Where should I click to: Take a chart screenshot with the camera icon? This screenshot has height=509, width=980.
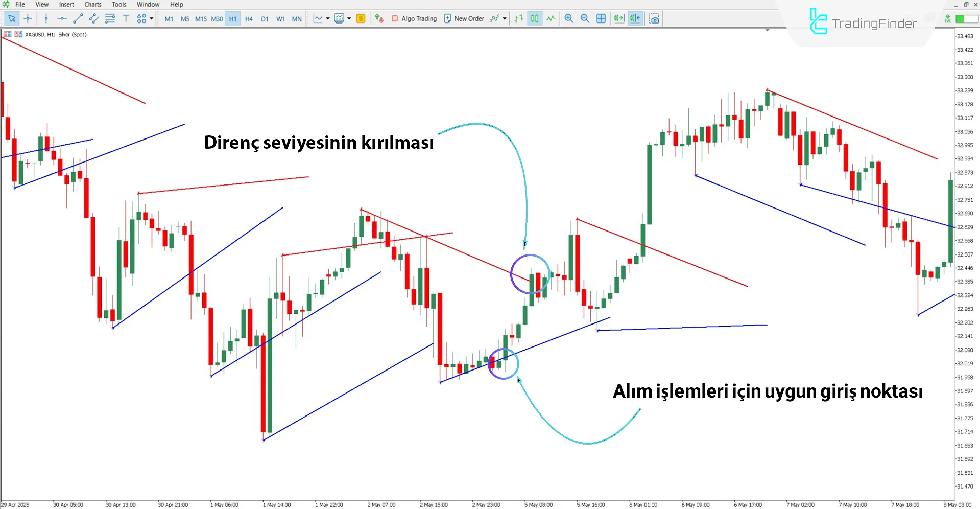click(x=654, y=19)
